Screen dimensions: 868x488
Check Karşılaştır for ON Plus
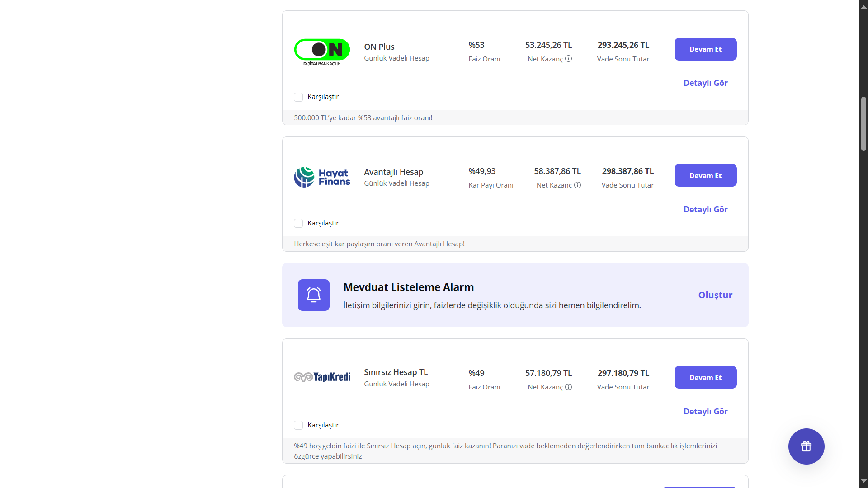(298, 97)
